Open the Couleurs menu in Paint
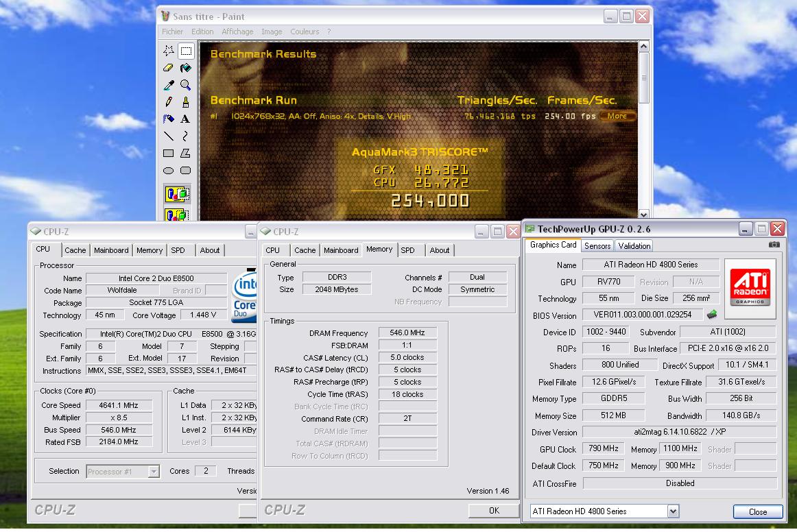Viewport: 797px width, 532px height. coord(305,32)
